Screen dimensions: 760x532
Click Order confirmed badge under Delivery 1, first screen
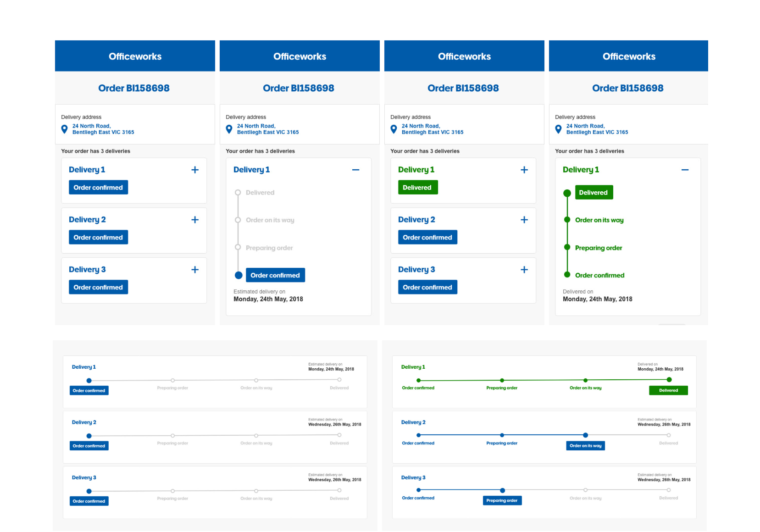tap(98, 187)
